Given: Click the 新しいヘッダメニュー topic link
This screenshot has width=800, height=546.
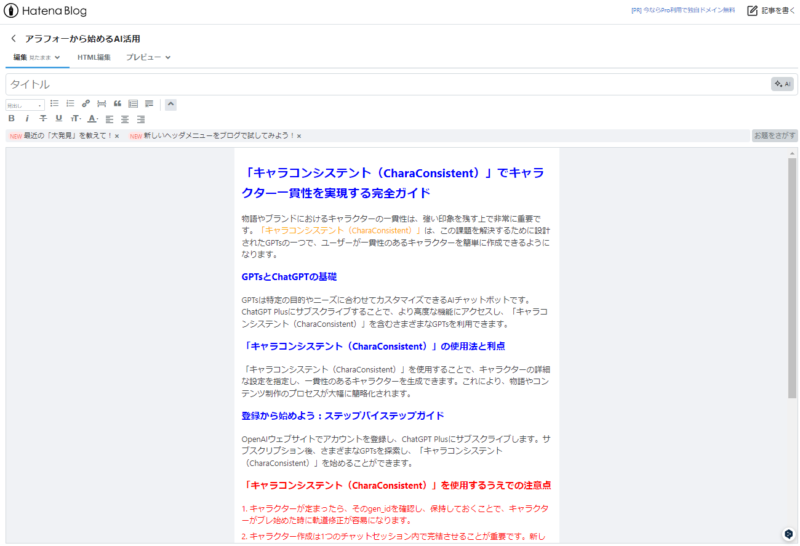Looking at the screenshot, I should pos(219,136).
